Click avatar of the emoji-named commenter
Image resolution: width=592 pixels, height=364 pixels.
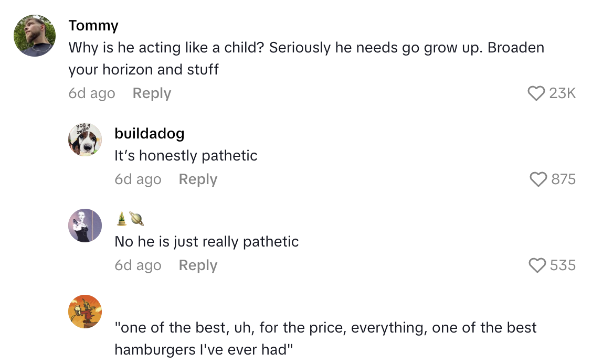point(85,226)
